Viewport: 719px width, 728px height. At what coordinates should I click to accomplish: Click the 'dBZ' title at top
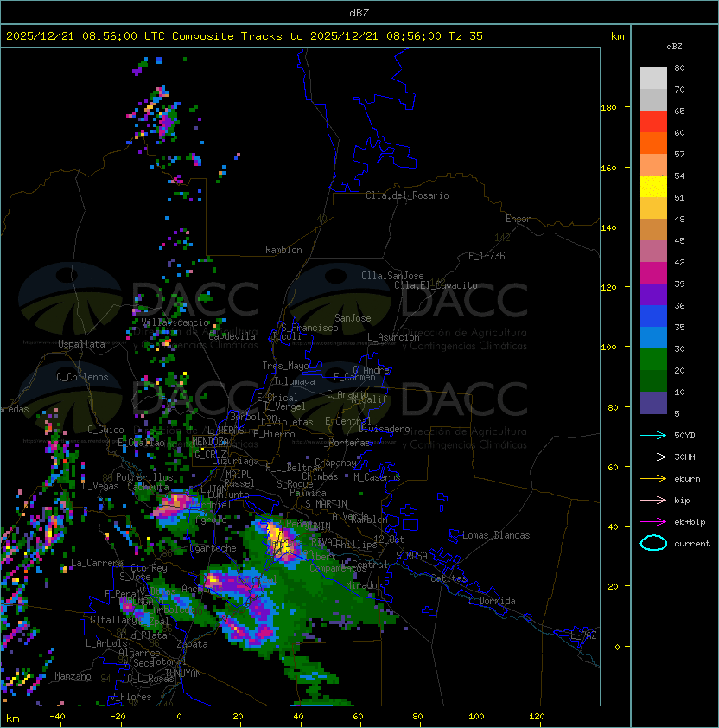pyautogui.click(x=359, y=13)
